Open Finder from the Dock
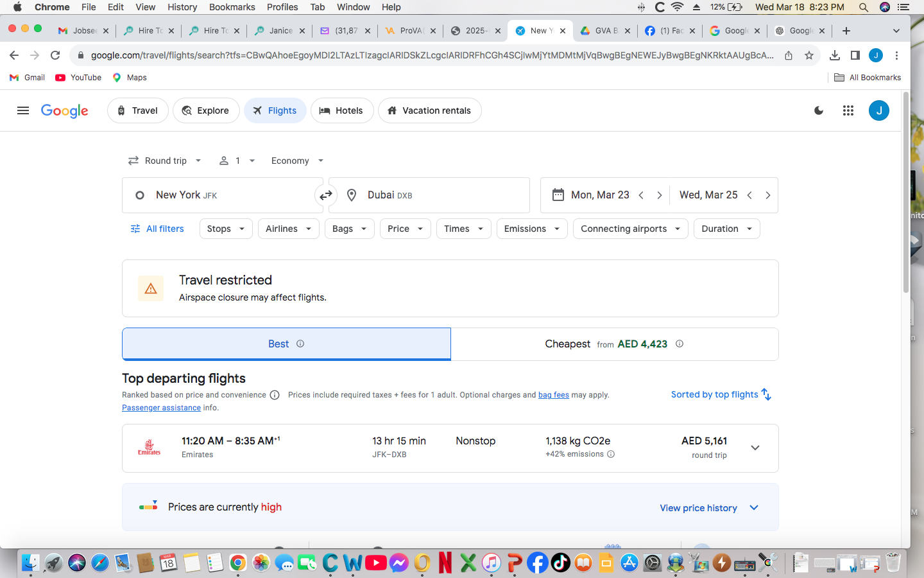 pos(30,563)
